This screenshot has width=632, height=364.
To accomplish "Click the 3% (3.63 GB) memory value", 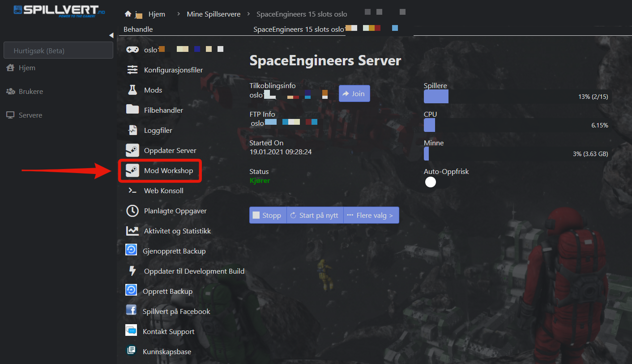I will [590, 154].
